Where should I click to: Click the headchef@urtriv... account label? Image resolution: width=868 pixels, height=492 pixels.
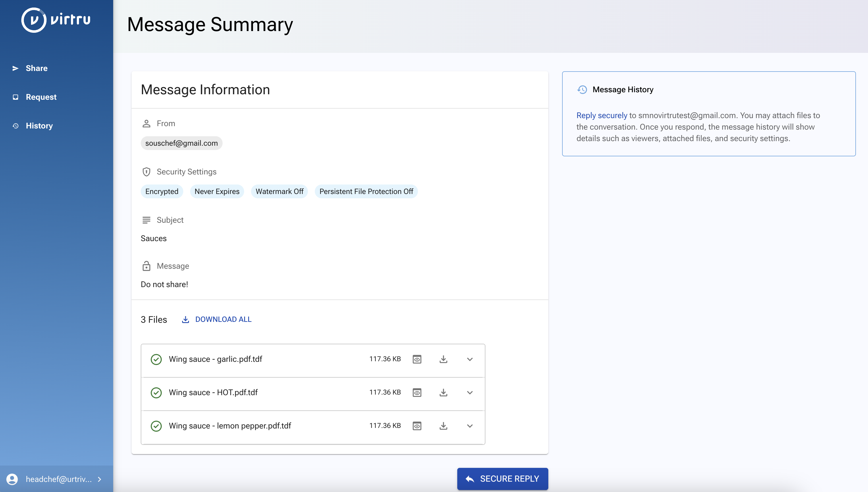coord(59,479)
